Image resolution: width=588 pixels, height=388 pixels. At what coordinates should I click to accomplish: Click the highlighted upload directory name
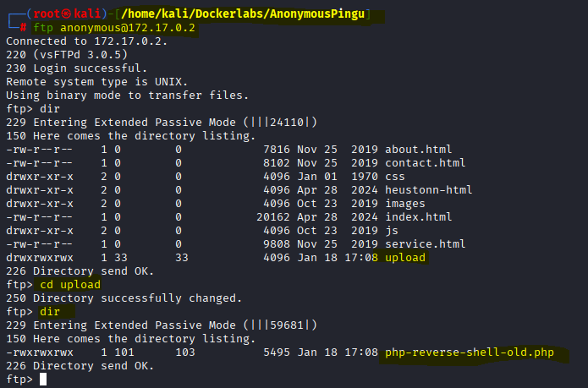(x=405, y=257)
